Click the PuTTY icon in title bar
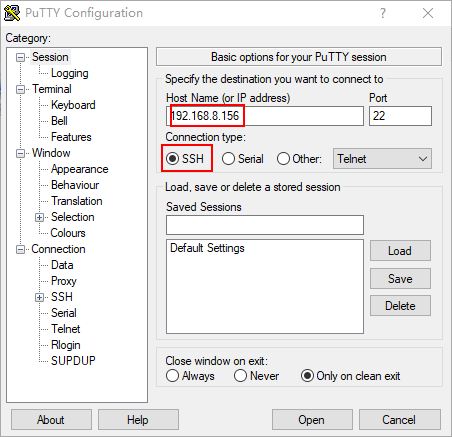 (12, 13)
